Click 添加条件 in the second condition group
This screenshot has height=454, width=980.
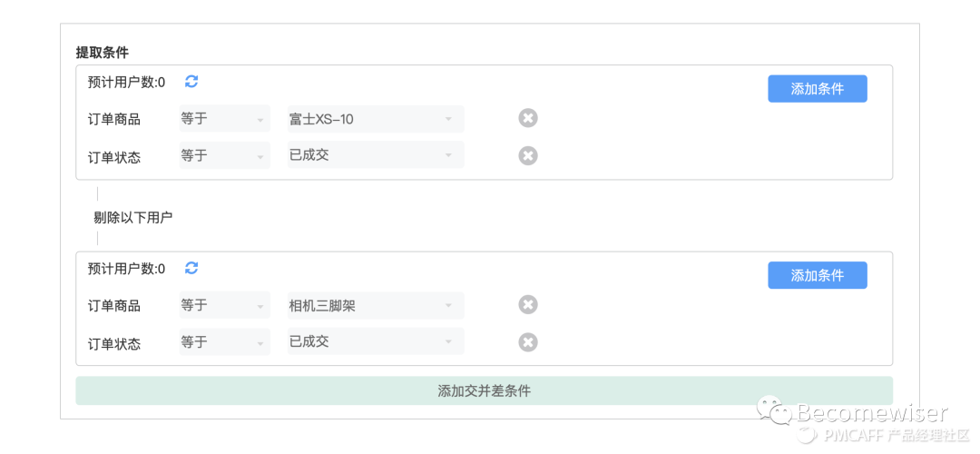tap(818, 275)
